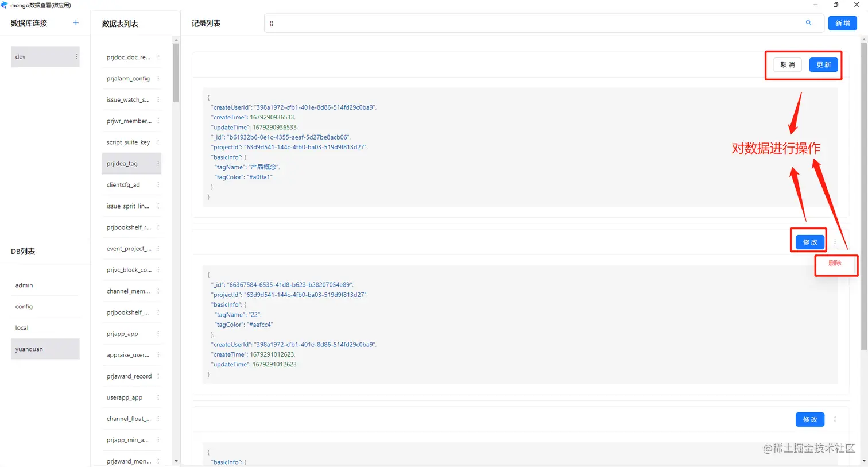
Task: Click the table list scroll down arrow
Action: [x=176, y=461]
